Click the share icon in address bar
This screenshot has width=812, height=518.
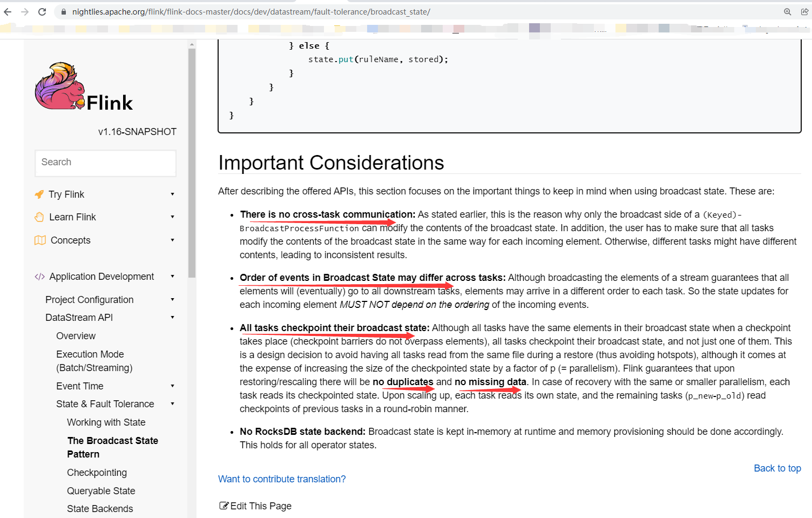[804, 12]
